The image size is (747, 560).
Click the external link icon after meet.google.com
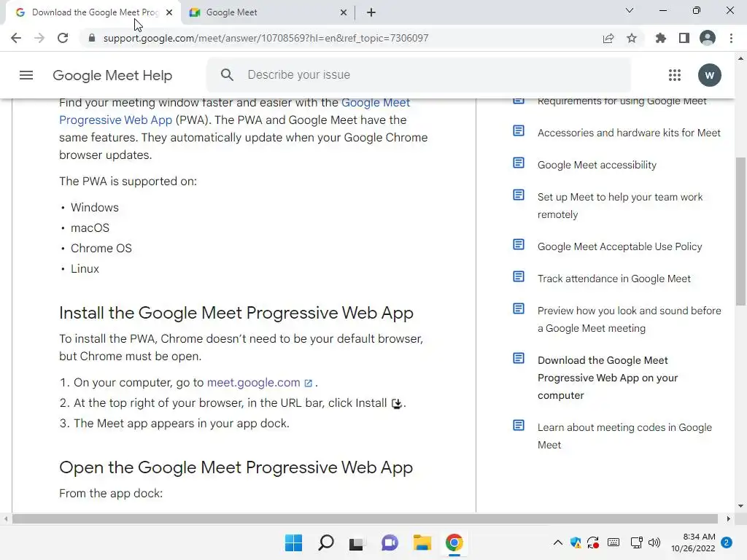(x=309, y=384)
